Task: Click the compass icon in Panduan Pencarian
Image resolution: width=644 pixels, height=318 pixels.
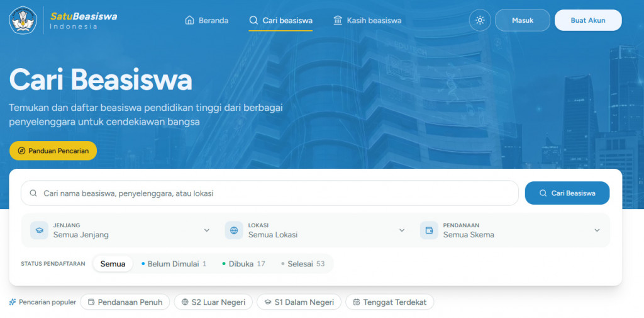Action: click(x=22, y=150)
